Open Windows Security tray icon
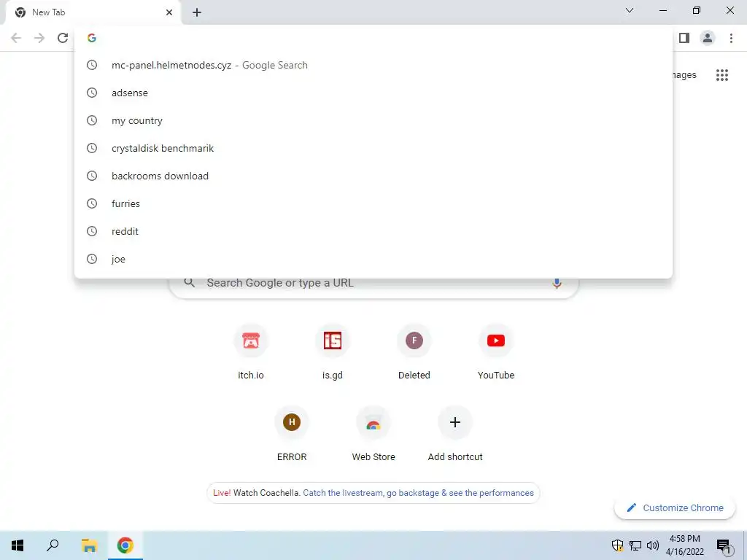 tap(617, 545)
